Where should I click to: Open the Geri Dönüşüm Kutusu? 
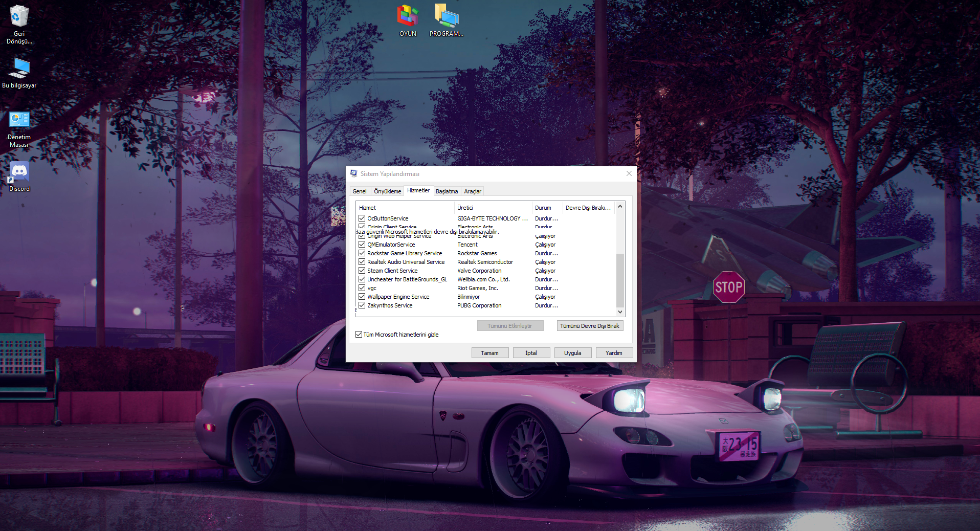coord(19,15)
